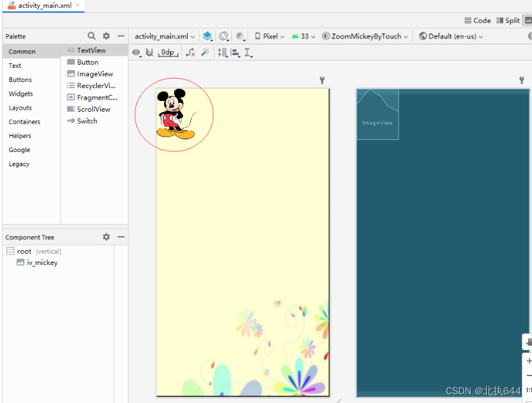Open guidelines options icon
Viewport: 532px width, 403px height.
(248, 52)
